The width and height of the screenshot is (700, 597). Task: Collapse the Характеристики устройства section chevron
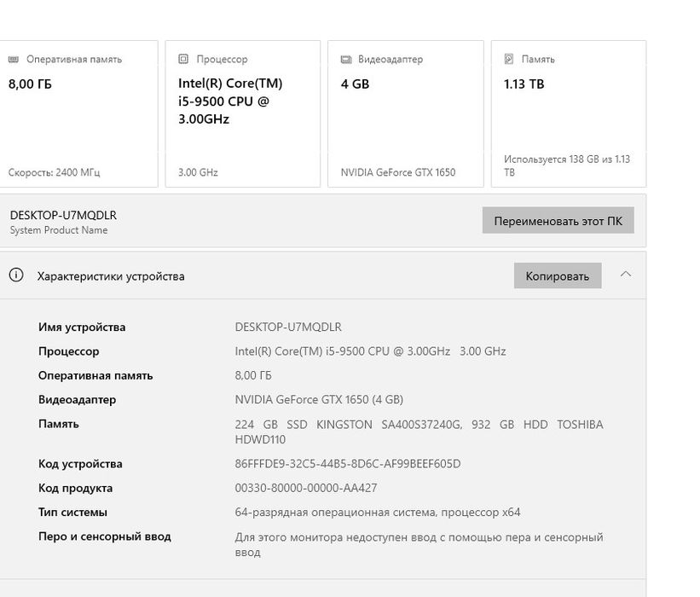click(625, 275)
